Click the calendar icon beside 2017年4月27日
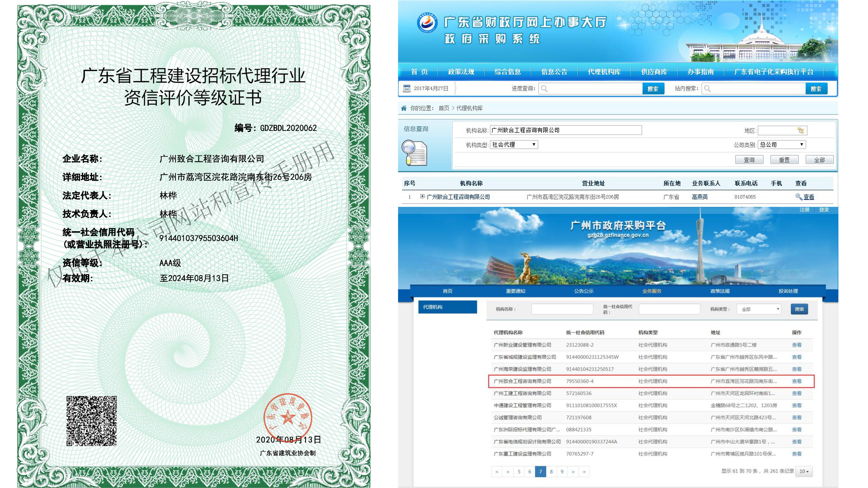868x488 pixels. tap(407, 88)
